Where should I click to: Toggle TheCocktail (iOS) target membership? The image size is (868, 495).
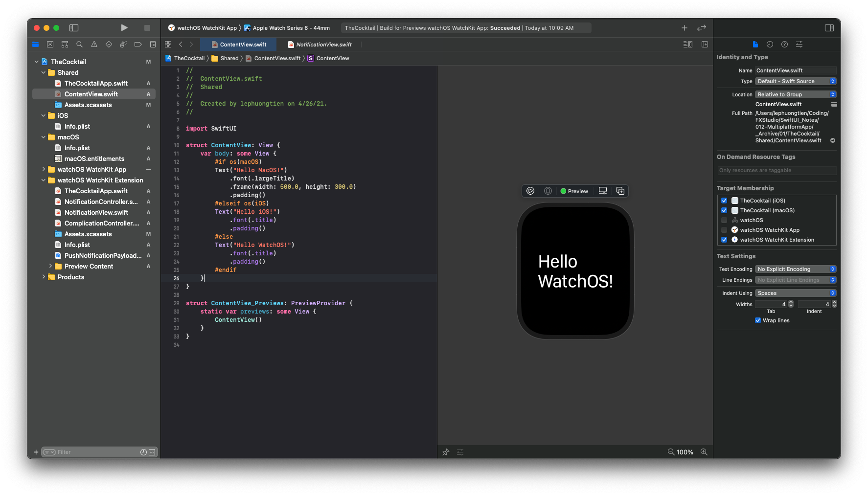pos(724,201)
